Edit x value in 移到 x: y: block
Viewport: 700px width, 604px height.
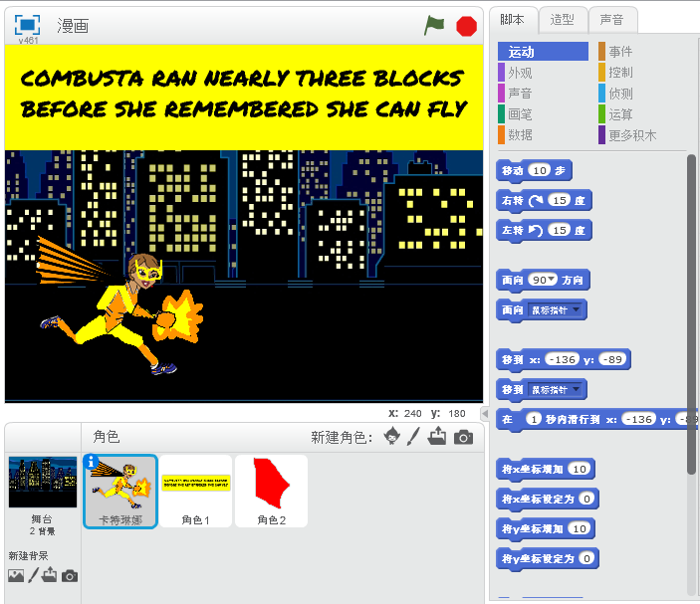(562, 359)
